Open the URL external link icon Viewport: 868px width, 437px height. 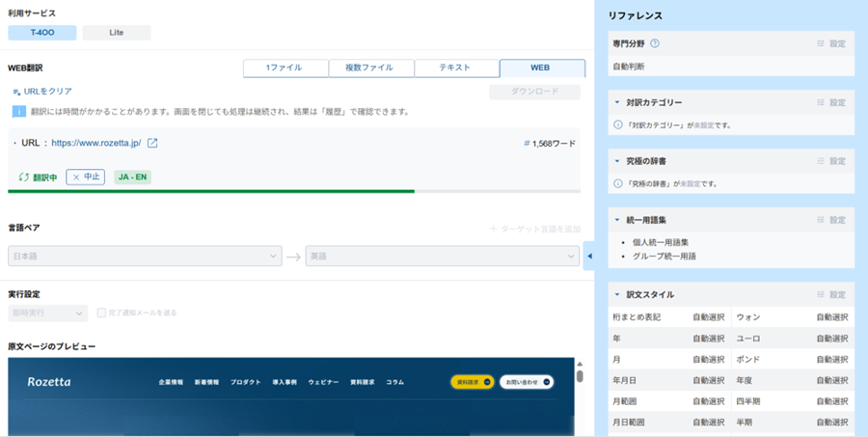click(152, 143)
